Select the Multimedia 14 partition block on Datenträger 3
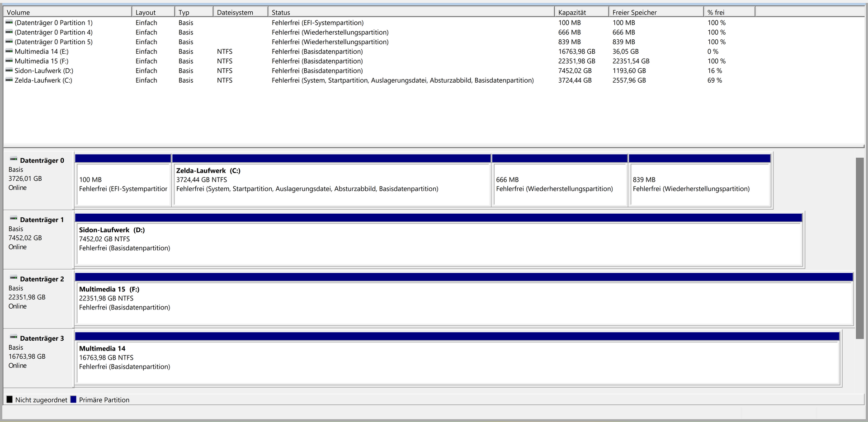Image resolution: width=868 pixels, height=422 pixels. (x=458, y=358)
